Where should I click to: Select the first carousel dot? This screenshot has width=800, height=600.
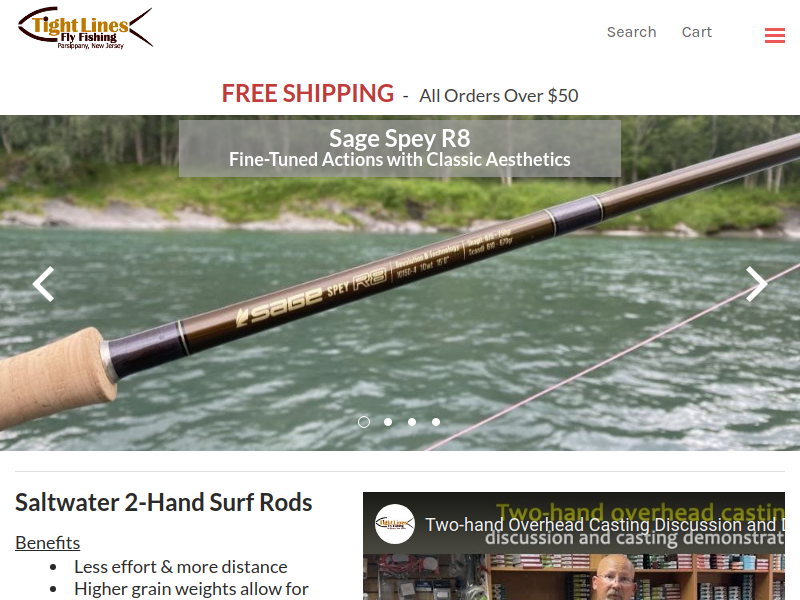coord(364,422)
